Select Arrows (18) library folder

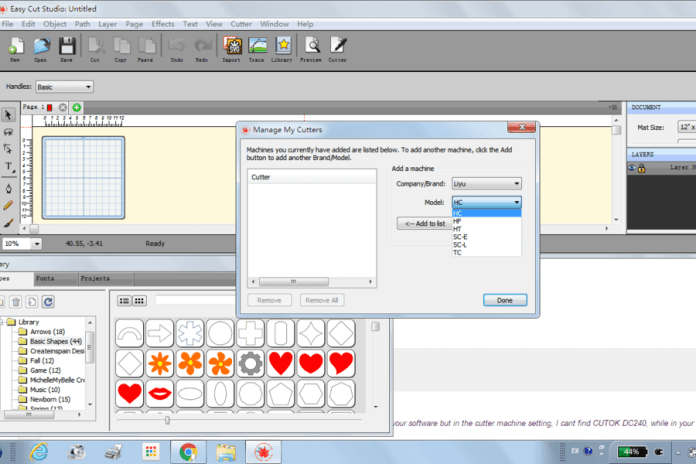point(47,332)
